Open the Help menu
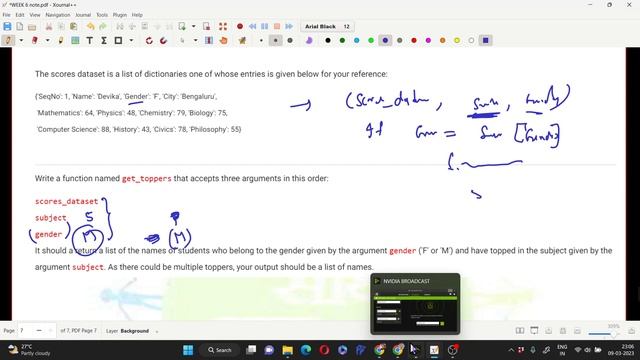 click(x=137, y=15)
